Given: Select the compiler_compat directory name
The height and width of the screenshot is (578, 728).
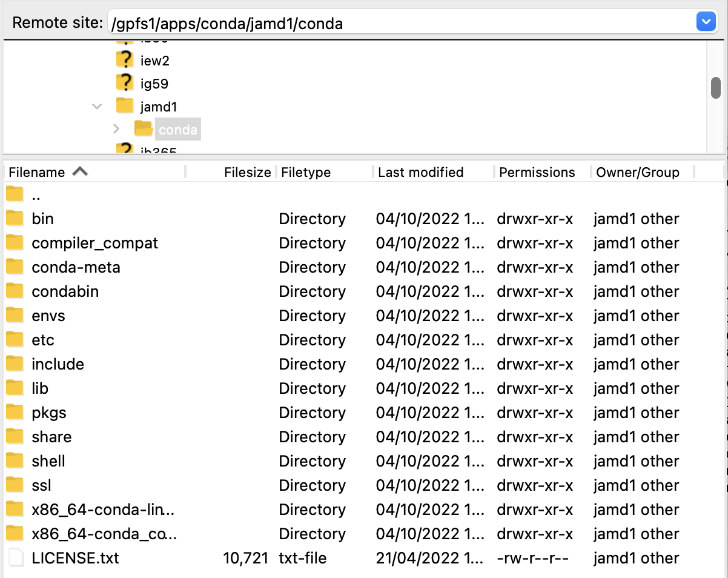Looking at the screenshot, I should pos(94,243).
